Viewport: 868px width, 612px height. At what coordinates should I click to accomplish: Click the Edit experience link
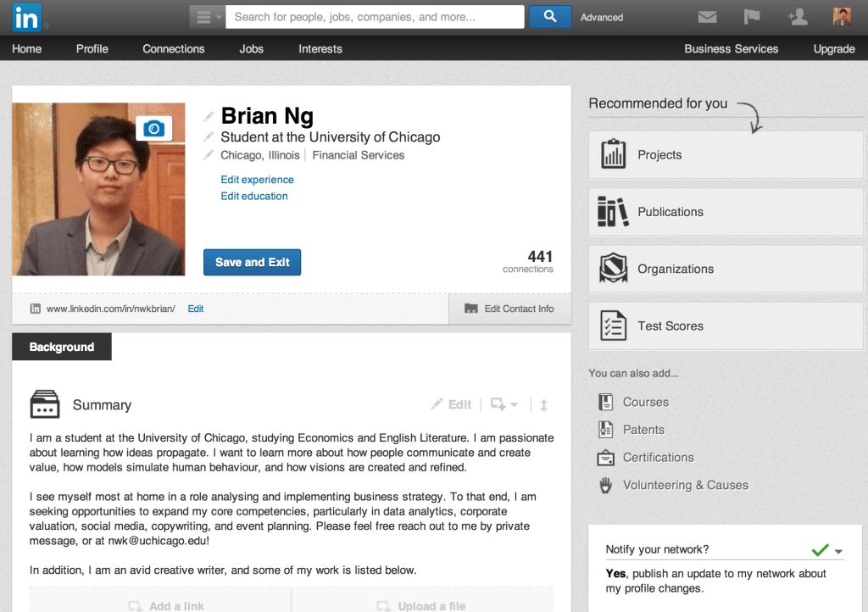click(257, 180)
